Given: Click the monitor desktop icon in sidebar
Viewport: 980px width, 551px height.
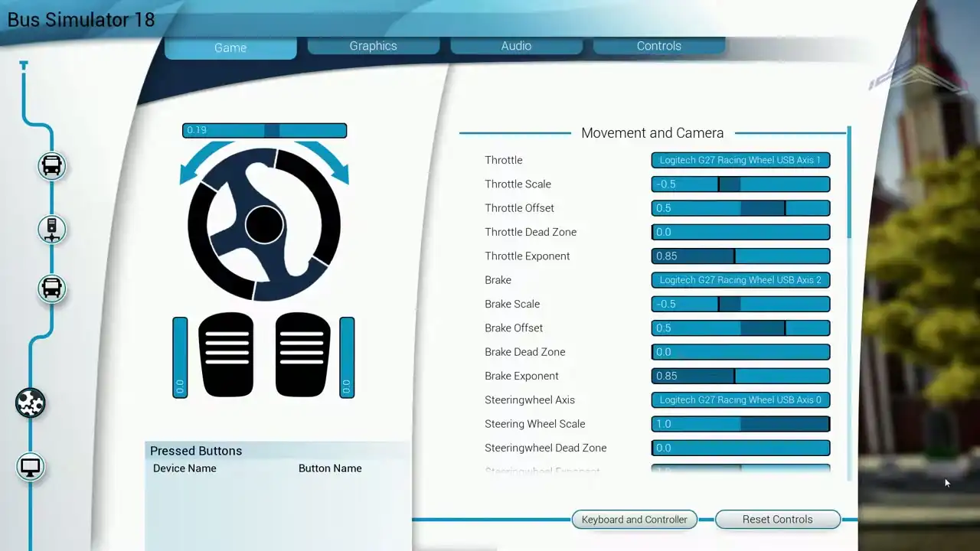Looking at the screenshot, I should click(31, 466).
